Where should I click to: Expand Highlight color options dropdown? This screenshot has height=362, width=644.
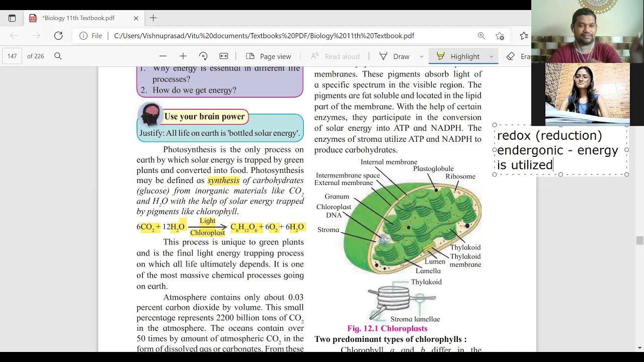(492, 56)
